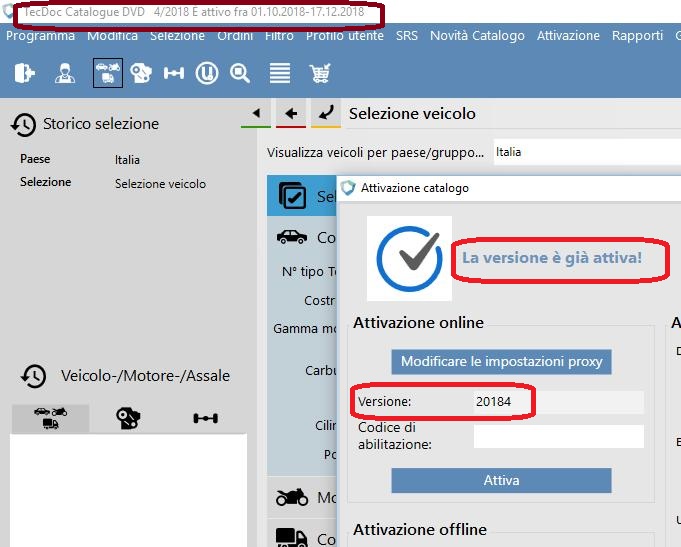Open the Novità Catalogo menu
Image resolution: width=681 pixels, height=547 pixels.
click(x=477, y=36)
